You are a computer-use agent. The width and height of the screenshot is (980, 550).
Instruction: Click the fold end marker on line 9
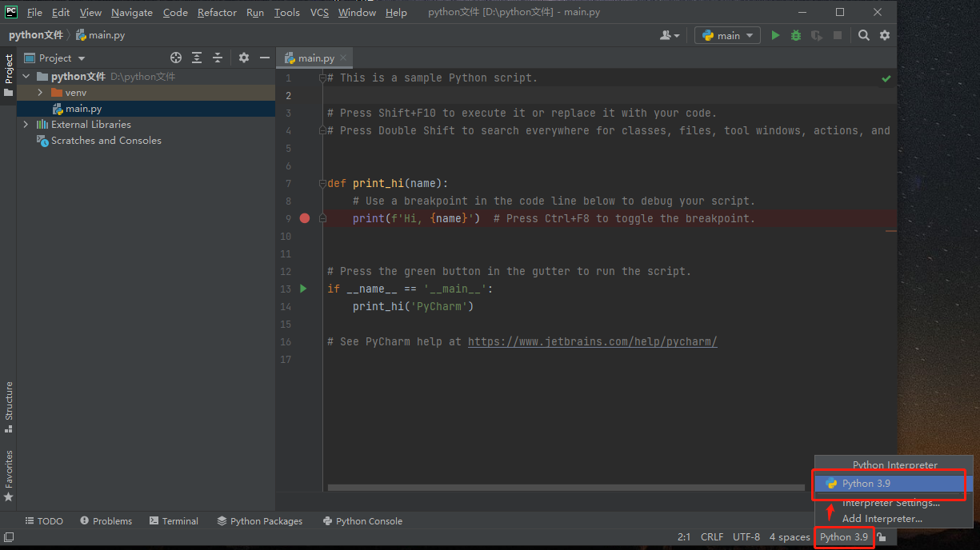coord(322,218)
